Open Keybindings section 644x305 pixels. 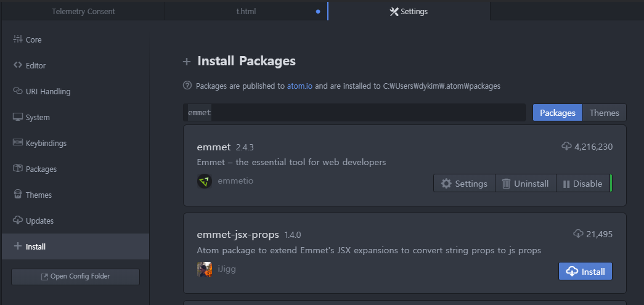click(46, 144)
